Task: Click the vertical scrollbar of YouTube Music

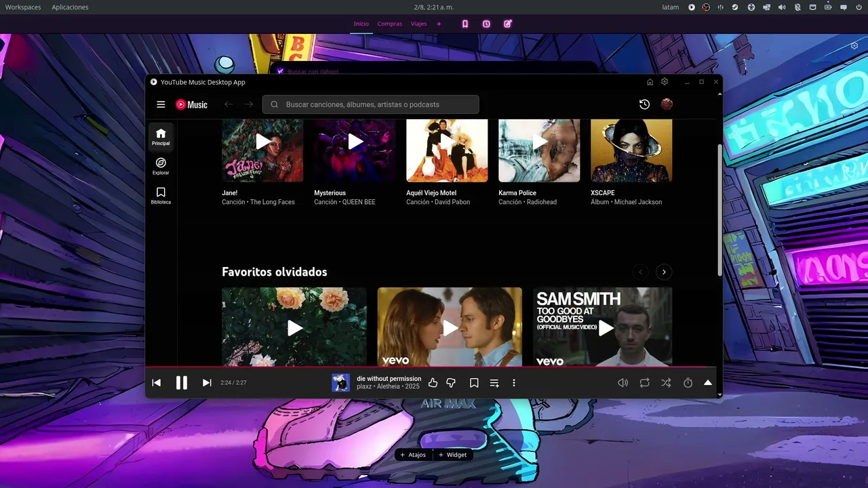Action: [719, 210]
